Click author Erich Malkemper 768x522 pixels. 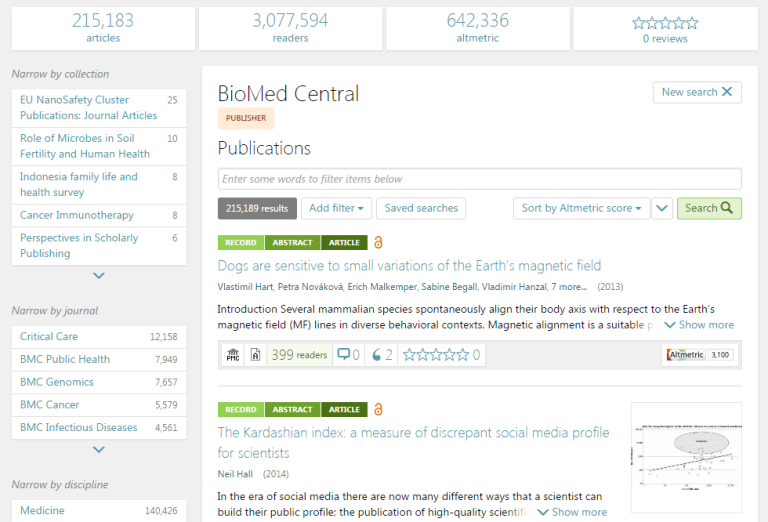(382, 287)
